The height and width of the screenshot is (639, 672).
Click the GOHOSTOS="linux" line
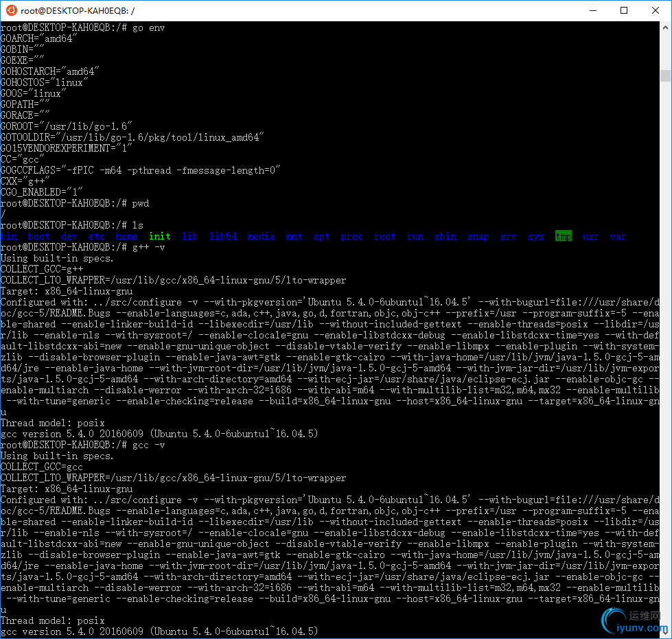point(44,82)
